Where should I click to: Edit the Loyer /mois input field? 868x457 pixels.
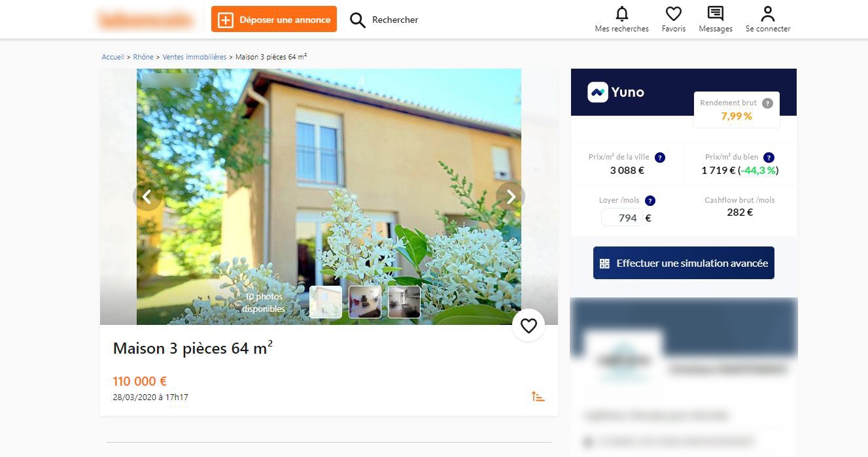tap(621, 218)
